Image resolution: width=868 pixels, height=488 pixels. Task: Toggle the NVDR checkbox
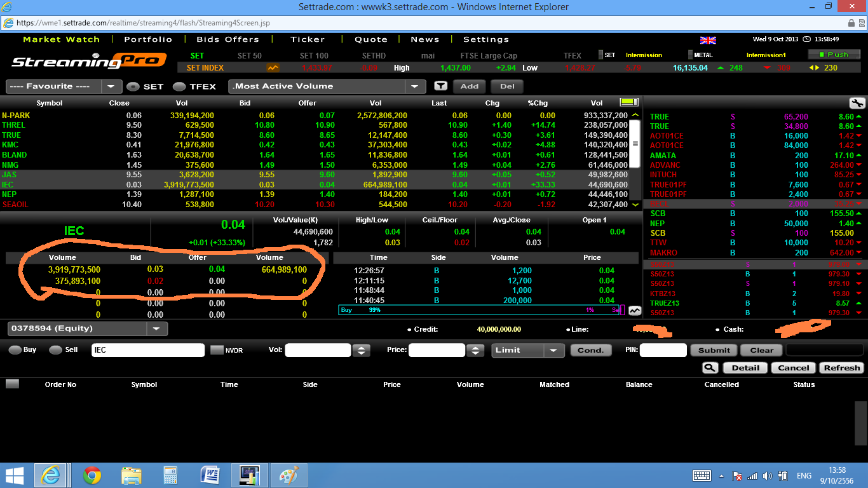[x=217, y=350]
